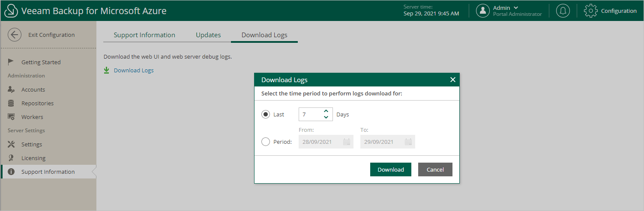The height and width of the screenshot is (211, 644).
Task: Click the Server Settings section heading
Action: tap(26, 130)
